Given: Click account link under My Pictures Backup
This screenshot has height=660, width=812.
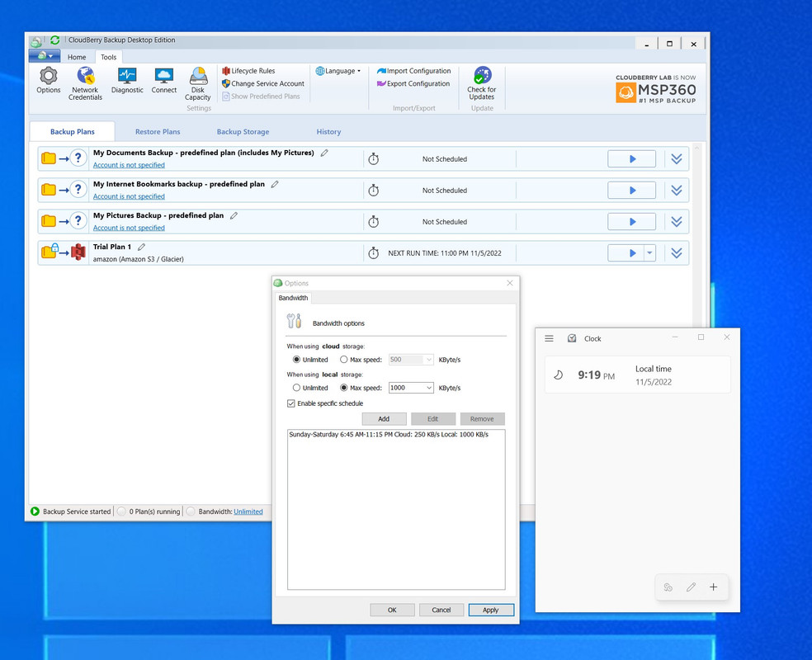Looking at the screenshot, I should coord(129,227).
